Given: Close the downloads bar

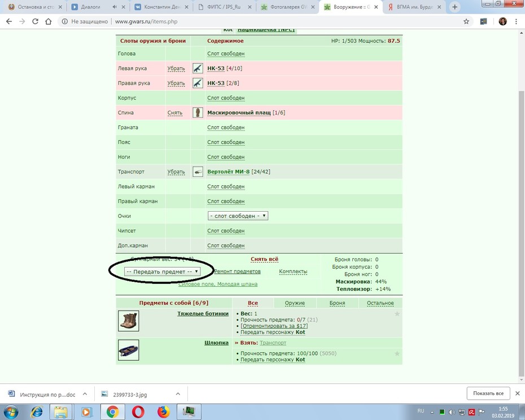Looking at the screenshot, I should (x=518, y=393).
